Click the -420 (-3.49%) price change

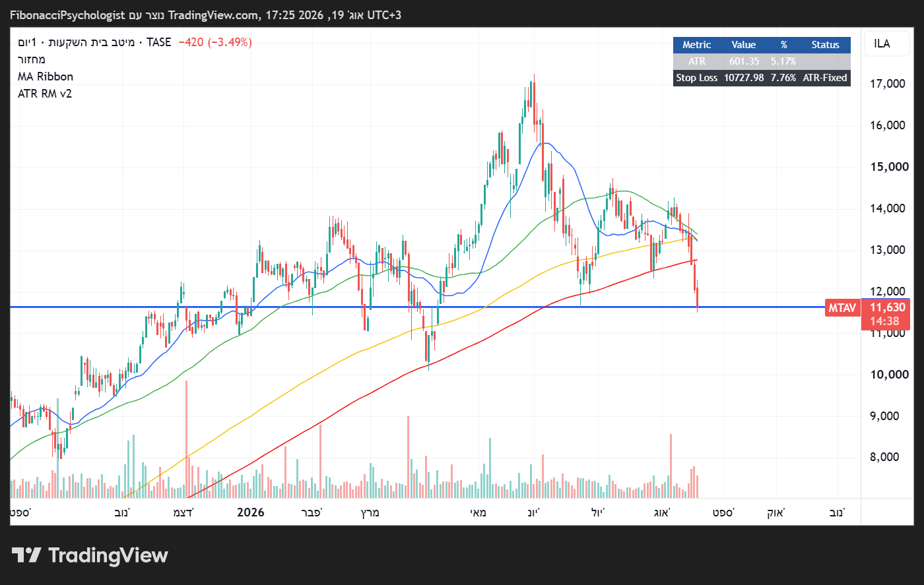(x=215, y=42)
